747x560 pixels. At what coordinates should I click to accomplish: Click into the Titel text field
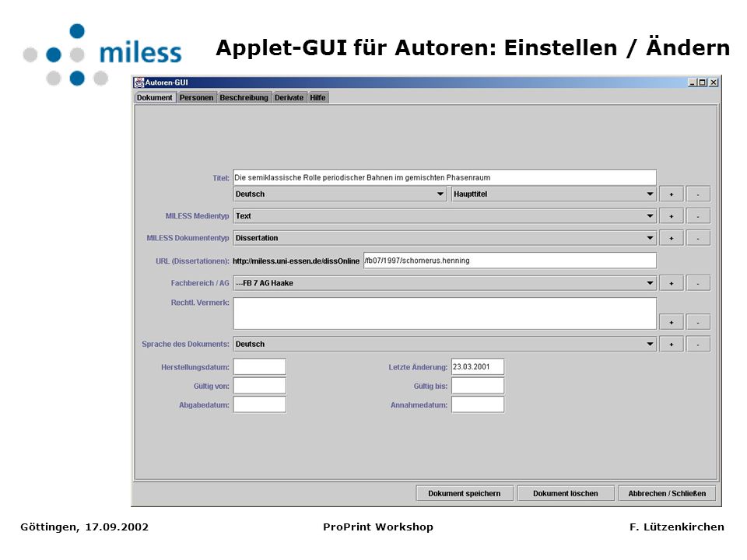[x=444, y=177]
